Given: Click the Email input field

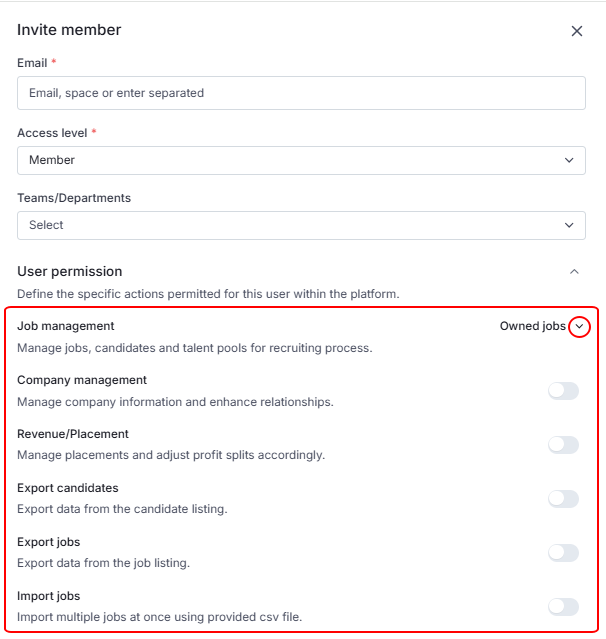Looking at the screenshot, I should tap(301, 93).
